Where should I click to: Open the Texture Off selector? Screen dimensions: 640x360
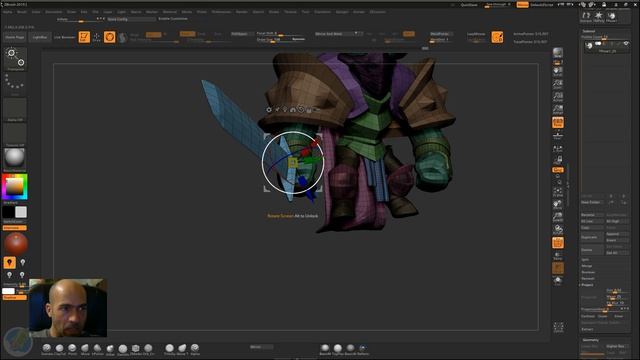pos(15,135)
